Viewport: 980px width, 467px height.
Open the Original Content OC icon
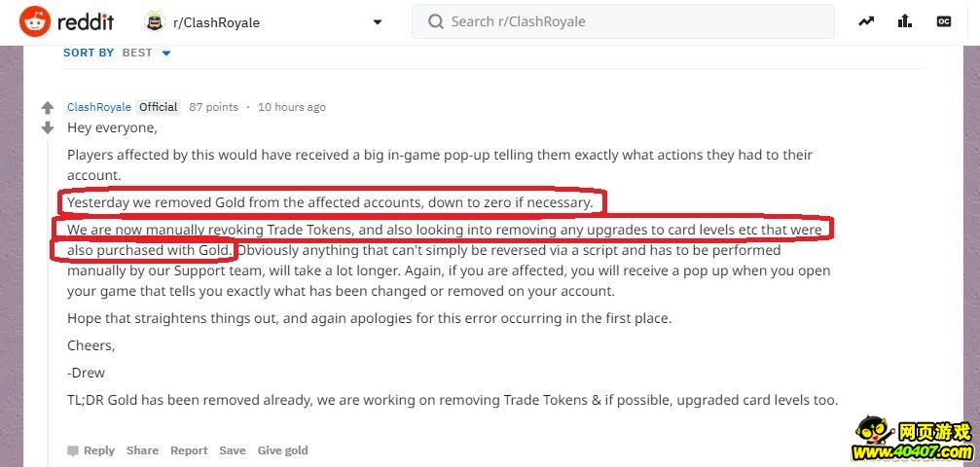(943, 21)
